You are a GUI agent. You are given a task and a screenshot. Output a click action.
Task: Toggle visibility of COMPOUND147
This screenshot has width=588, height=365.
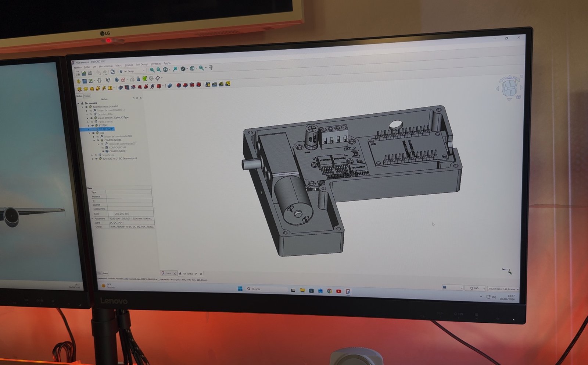[103, 151]
